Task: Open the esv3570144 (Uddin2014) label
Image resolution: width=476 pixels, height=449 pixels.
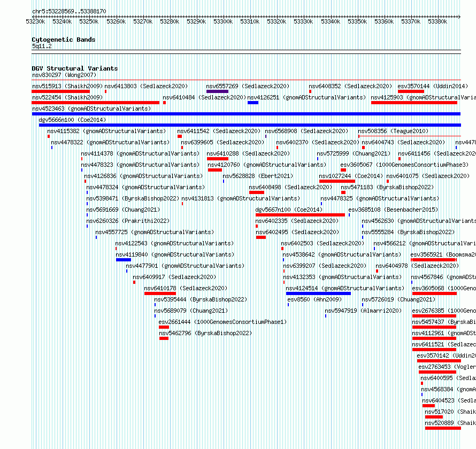Action: pyautogui.click(x=433, y=86)
